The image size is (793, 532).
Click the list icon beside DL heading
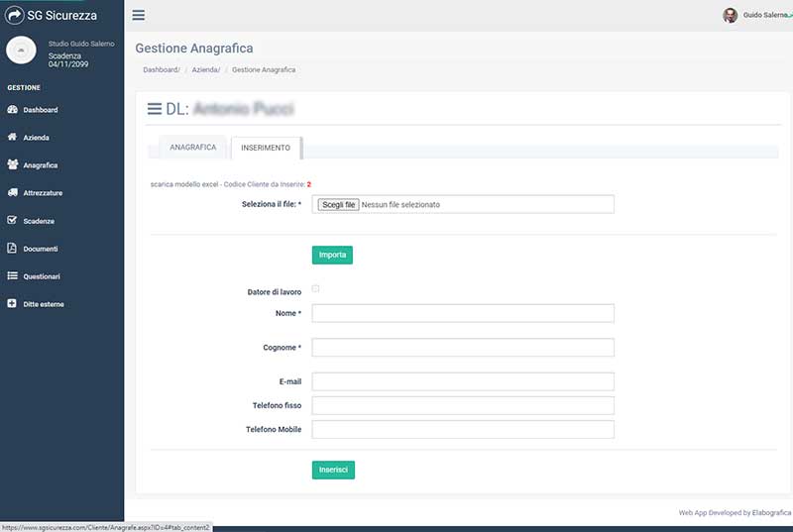(x=155, y=109)
